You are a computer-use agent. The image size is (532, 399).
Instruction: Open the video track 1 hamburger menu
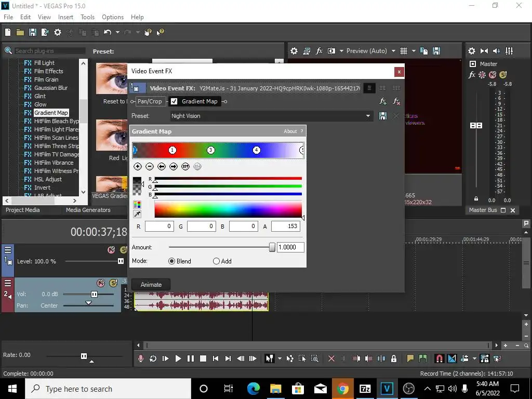pyautogui.click(x=8, y=250)
